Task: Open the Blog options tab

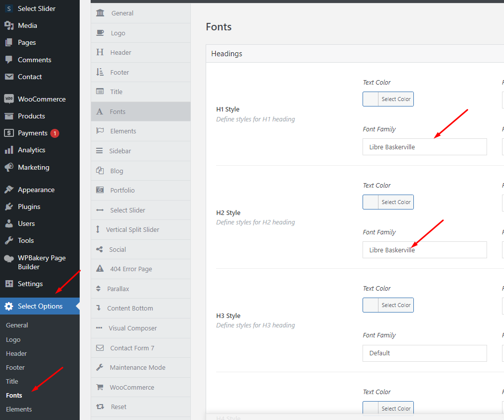Action: click(x=141, y=171)
